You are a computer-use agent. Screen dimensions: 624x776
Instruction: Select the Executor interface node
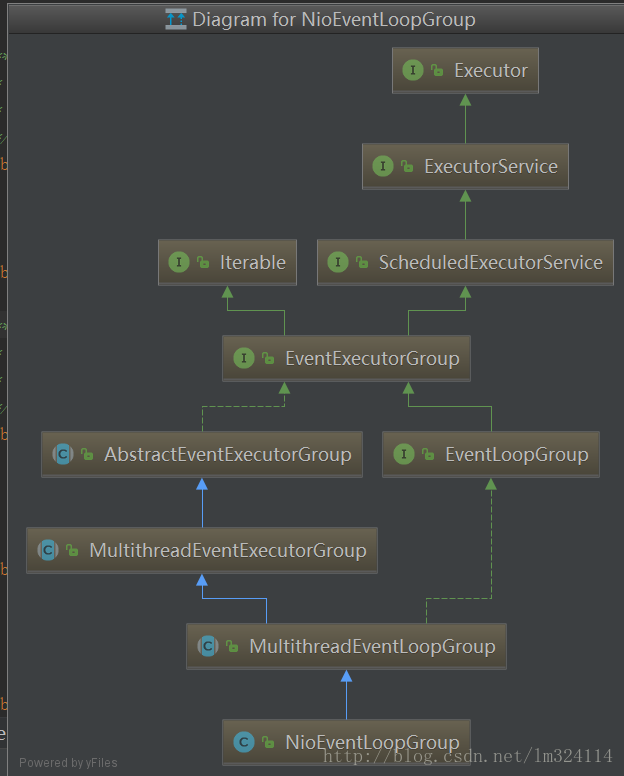click(465, 70)
